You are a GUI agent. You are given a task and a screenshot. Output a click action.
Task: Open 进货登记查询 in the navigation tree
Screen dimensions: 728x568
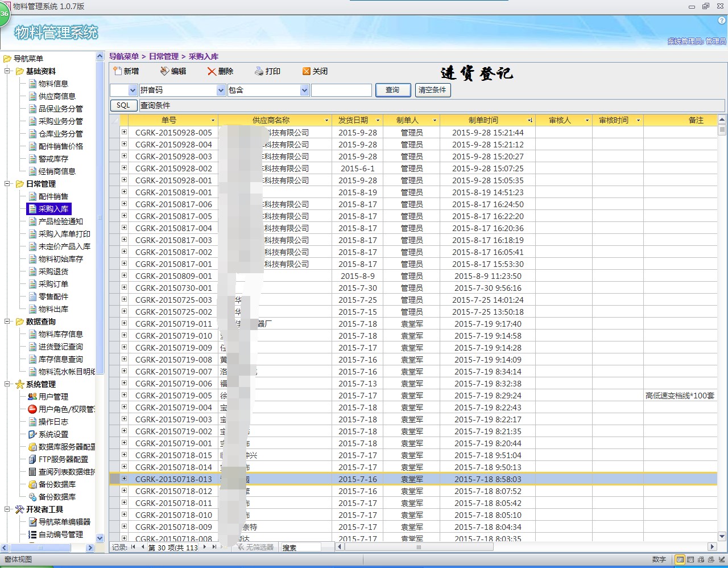pos(61,347)
